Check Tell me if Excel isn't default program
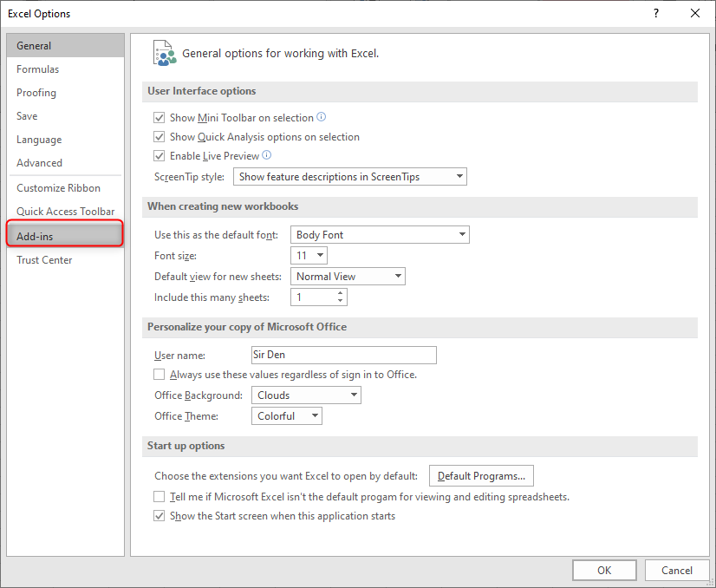The image size is (716, 588). [x=159, y=497]
